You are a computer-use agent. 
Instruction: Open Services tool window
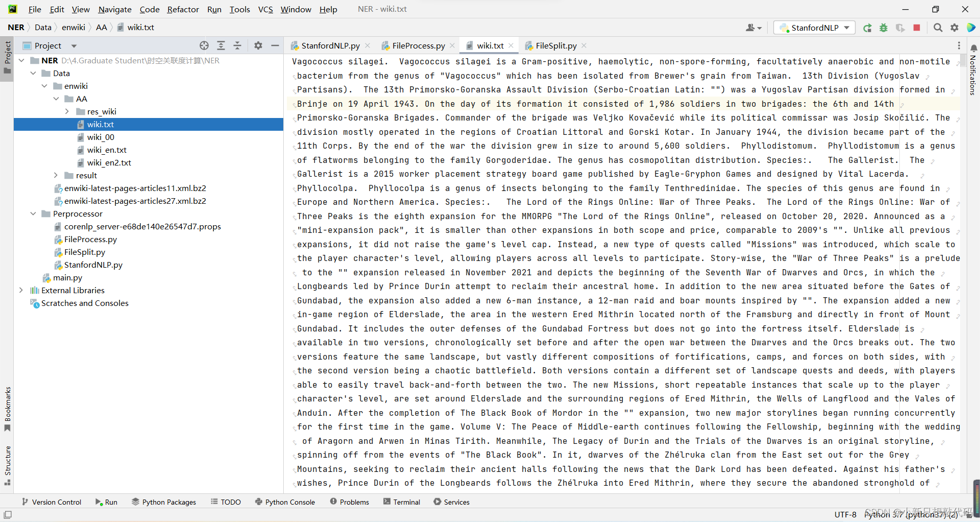click(x=452, y=502)
